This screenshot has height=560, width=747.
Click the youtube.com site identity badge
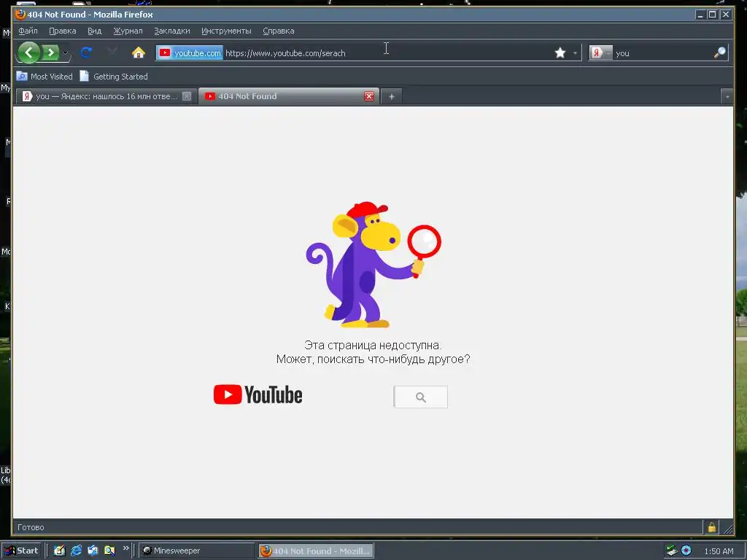[190, 52]
